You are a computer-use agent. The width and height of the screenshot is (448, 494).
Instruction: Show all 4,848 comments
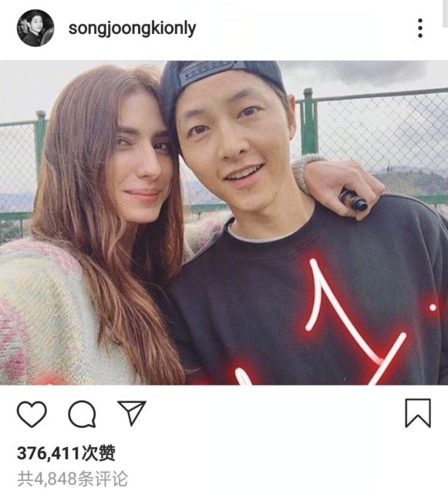pyautogui.click(x=72, y=479)
